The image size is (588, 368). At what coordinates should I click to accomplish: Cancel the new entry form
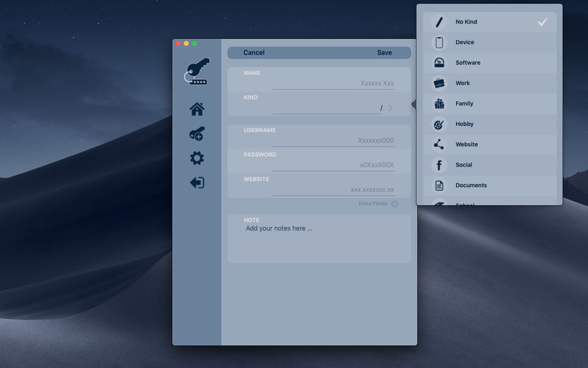pyautogui.click(x=254, y=53)
